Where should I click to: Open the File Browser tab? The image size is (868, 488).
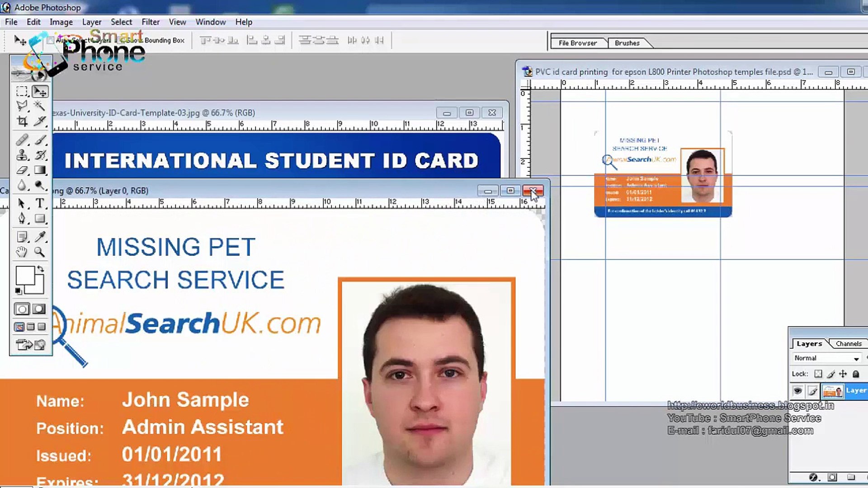click(577, 43)
